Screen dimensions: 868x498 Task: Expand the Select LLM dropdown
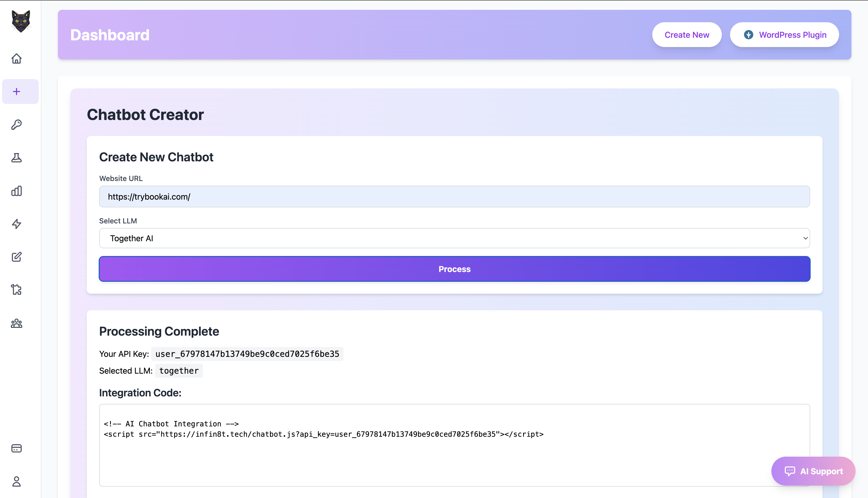tap(454, 238)
